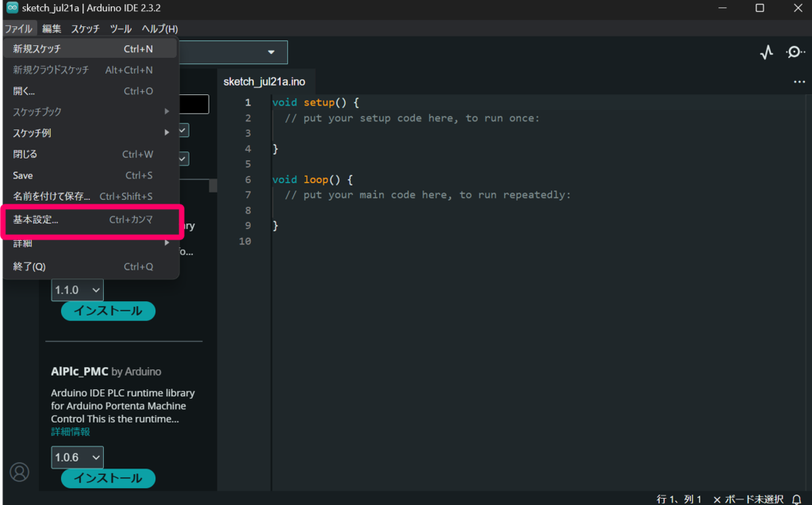Select 新規クラウドスケッチ menu entry
This screenshot has width=812, height=505.
pos(90,70)
